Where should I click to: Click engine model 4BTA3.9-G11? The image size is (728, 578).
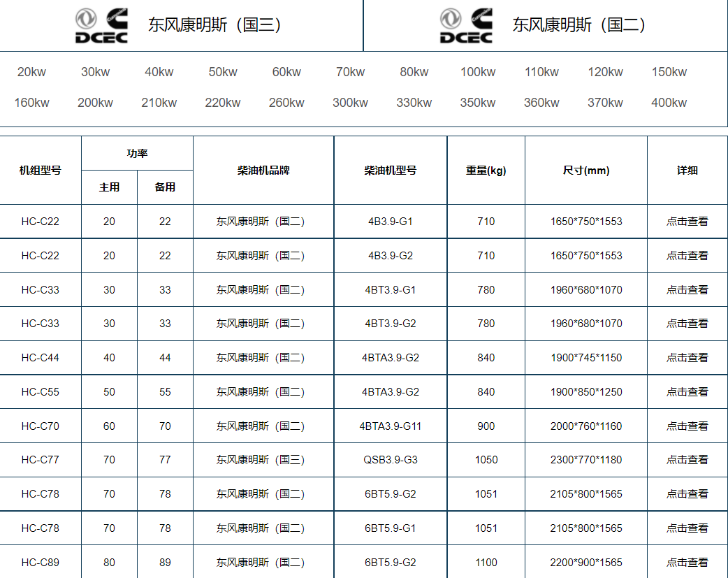[x=391, y=426]
